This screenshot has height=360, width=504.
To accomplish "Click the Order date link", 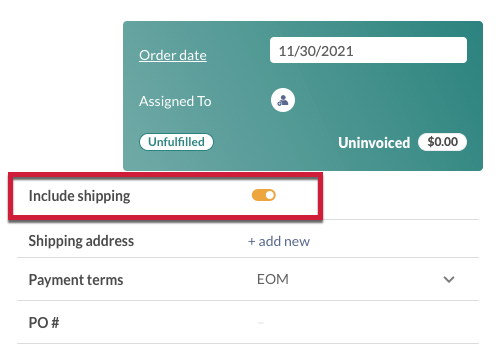I will 173,55.
